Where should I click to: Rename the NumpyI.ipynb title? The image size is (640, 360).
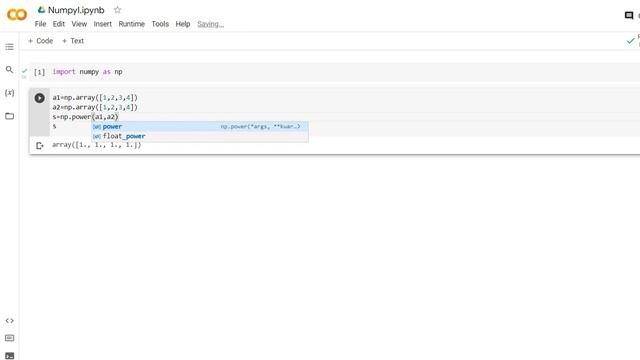click(x=76, y=10)
